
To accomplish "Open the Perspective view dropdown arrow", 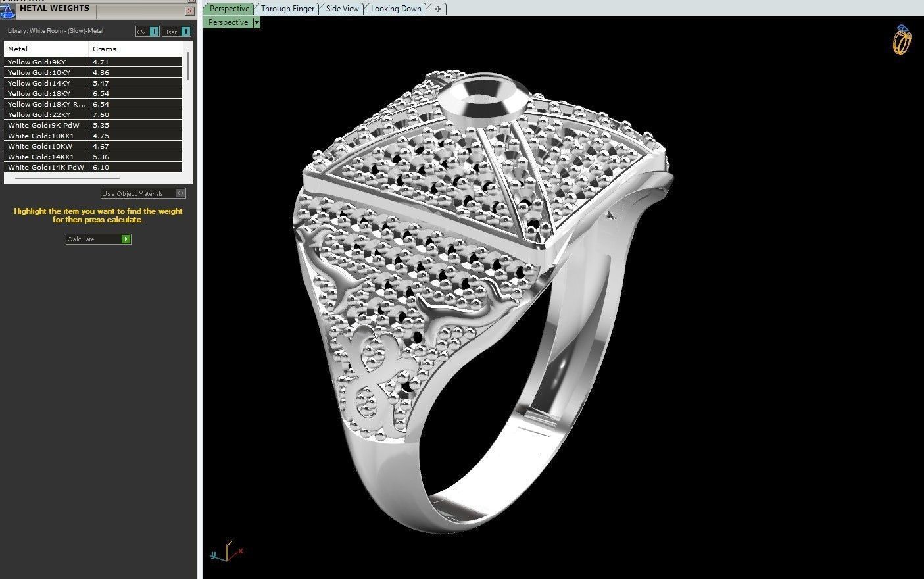I will coord(256,22).
